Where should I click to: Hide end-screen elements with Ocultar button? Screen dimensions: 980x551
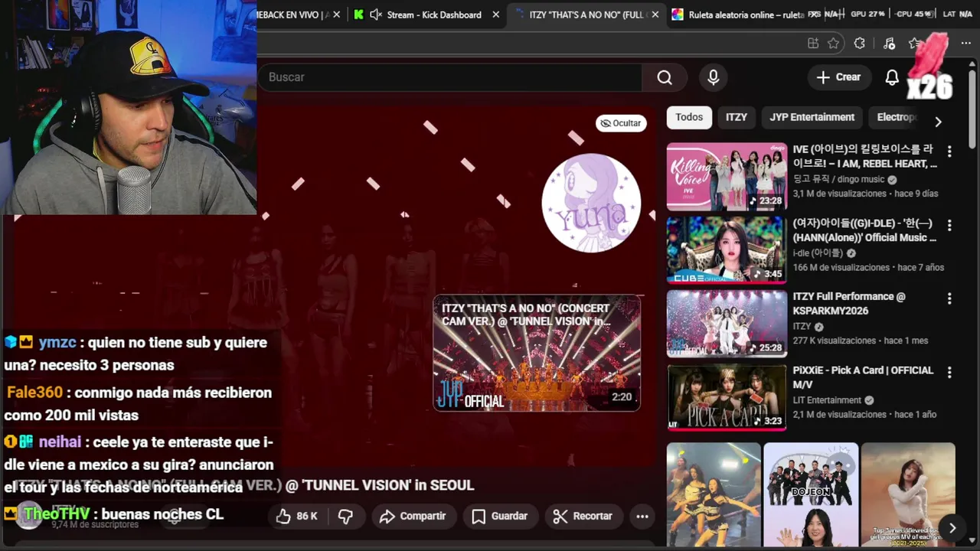click(621, 123)
